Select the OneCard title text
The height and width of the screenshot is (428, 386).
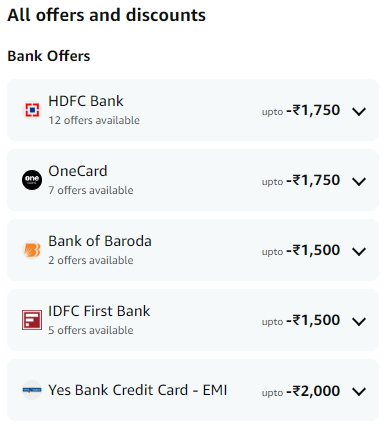[x=78, y=171]
